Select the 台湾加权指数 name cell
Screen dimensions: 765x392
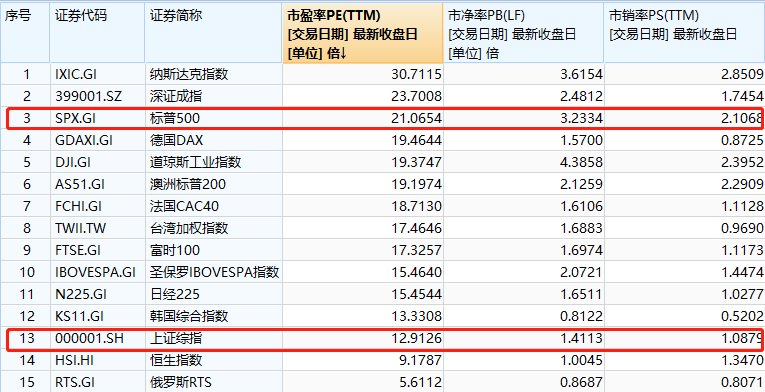213,228
